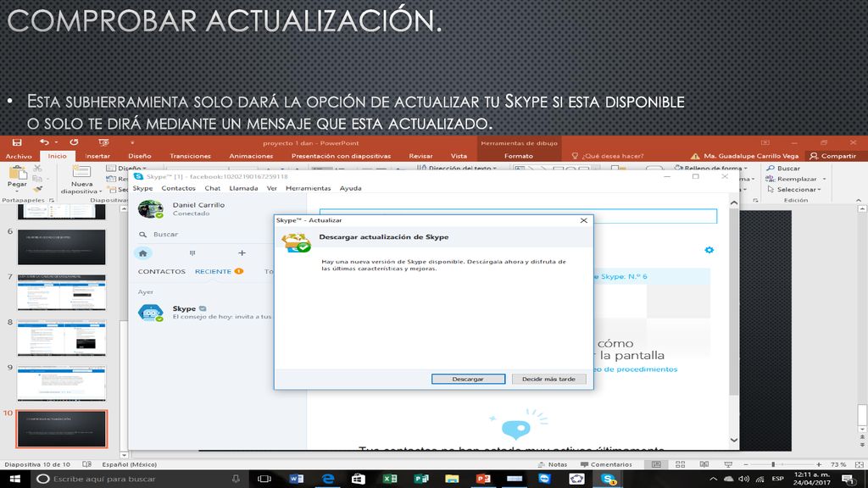This screenshot has height=488, width=868.
Task: Click the Skype taskbar icon
Action: pyautogui.click(x=608, y=479)
